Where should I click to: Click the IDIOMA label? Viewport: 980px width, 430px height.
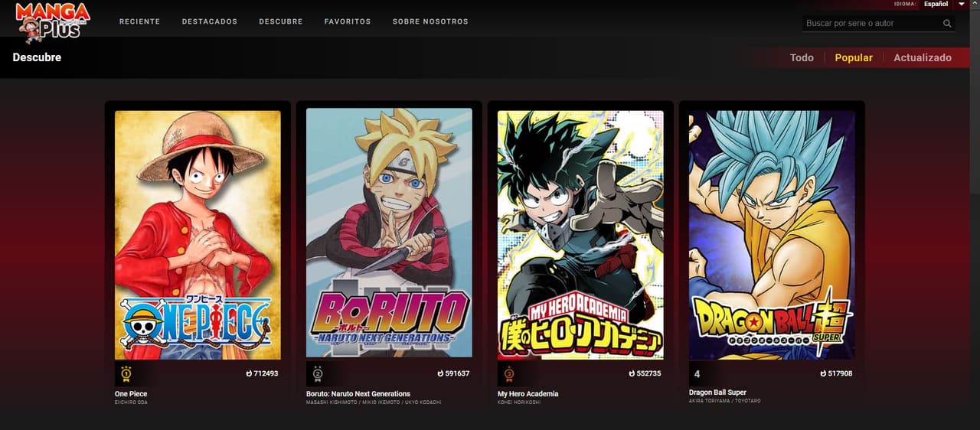(905, 4)
